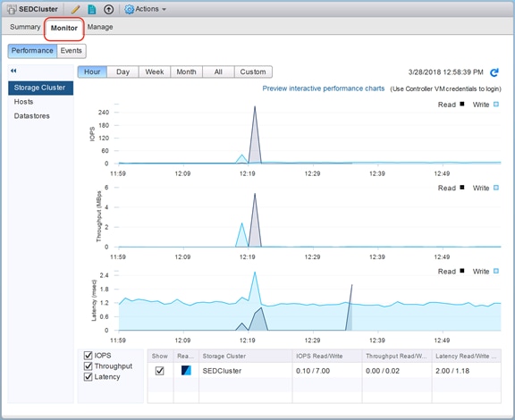
Task: Click the read latency spike near 12:35
Action: (351, 285)
